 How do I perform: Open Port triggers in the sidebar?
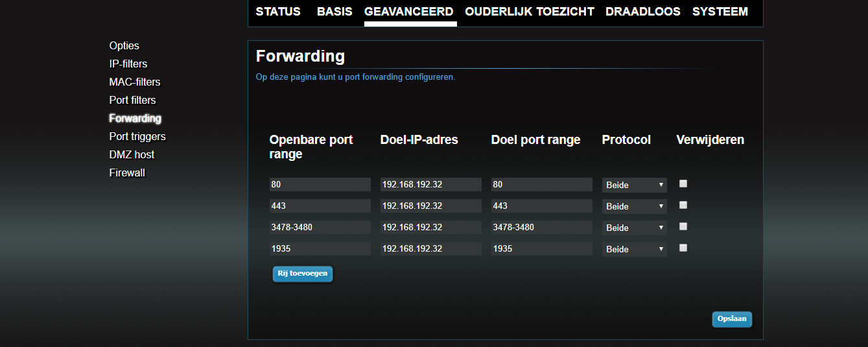[x=137, y=136]
